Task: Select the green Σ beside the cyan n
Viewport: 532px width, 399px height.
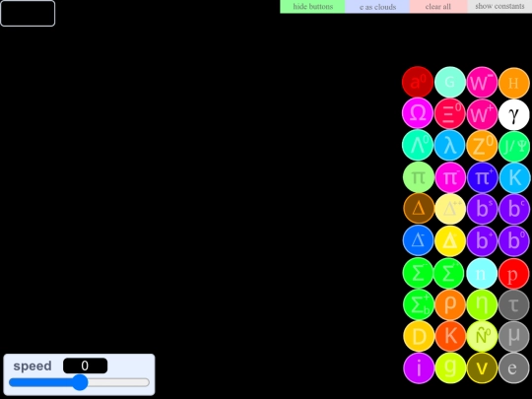Action: [x=449, y=273]
